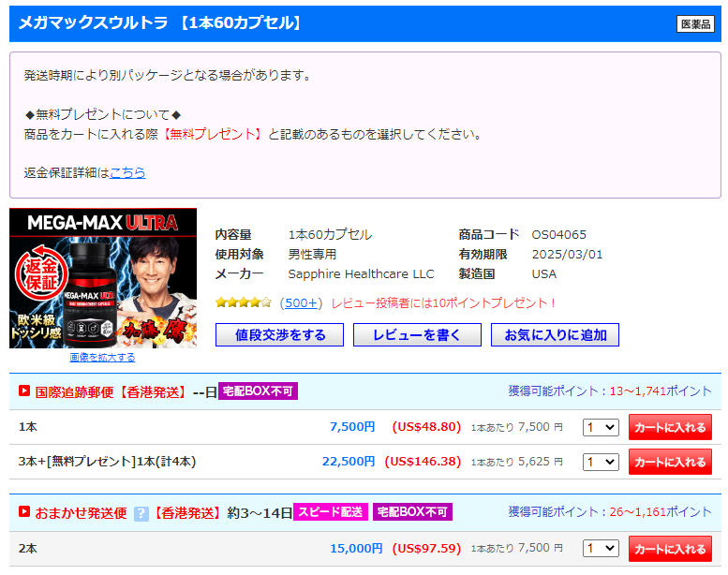Click レビューを書く button
Viewport: 728px width, 575px height.
point(417,335)
